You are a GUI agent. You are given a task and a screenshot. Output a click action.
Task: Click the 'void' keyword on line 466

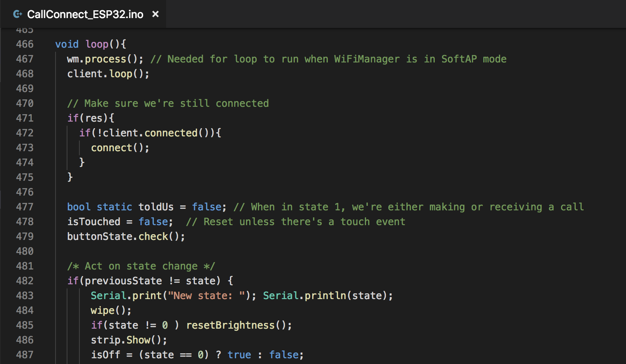pyautogui.click(x=67, y=44)
